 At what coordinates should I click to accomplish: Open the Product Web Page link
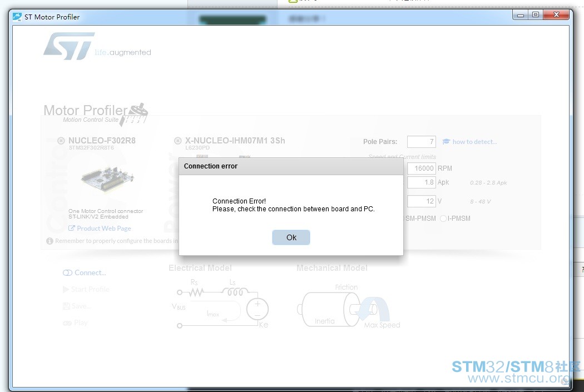click(104, 228)
